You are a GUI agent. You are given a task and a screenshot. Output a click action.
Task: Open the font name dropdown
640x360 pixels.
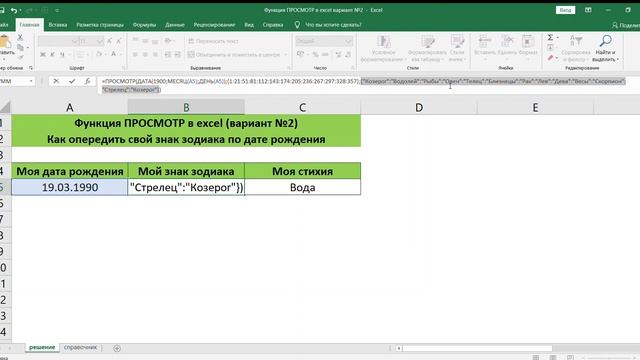[75, 41]
